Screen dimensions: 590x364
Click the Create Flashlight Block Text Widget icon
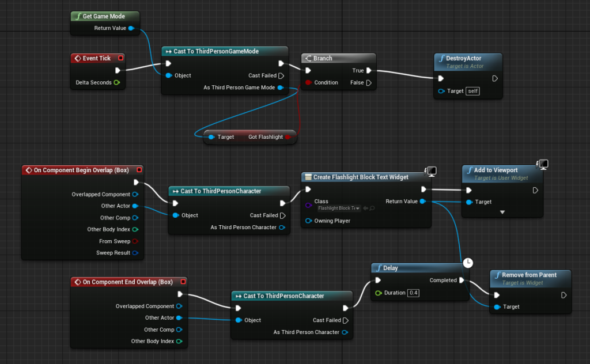[308, 177]
